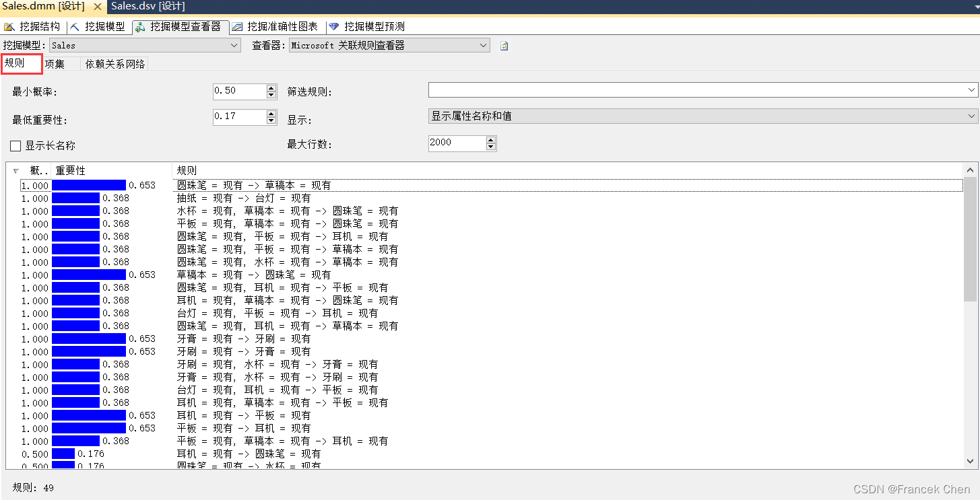Click the 挖掘准确性图表 tab icon
The image size is (980, 500).
tap(237, 27)
